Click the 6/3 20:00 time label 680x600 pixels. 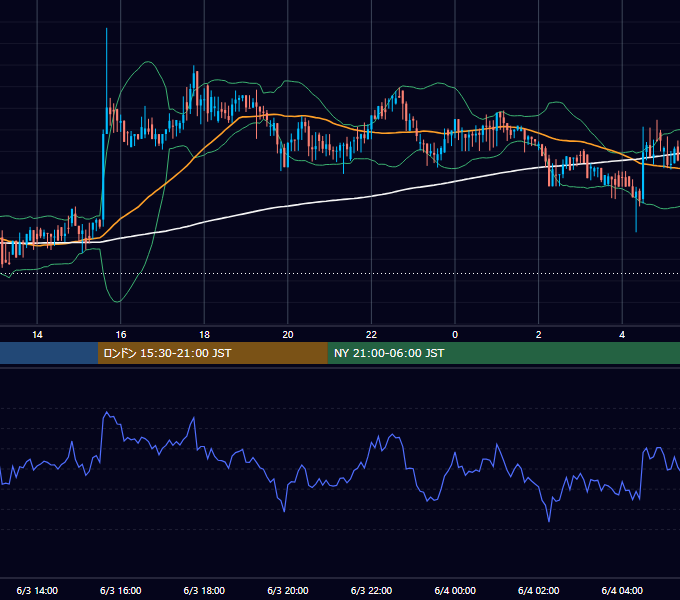(288, 590)
